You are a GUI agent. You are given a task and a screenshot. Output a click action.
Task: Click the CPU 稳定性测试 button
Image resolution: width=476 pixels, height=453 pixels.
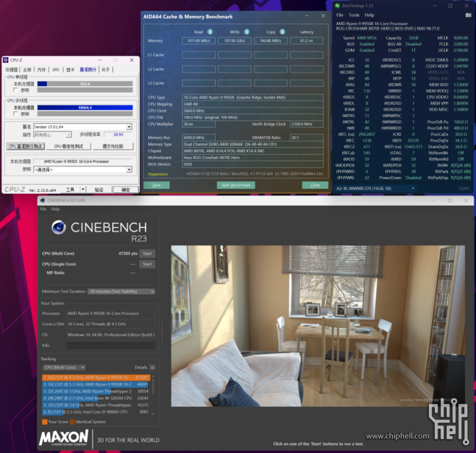[68, 146]
